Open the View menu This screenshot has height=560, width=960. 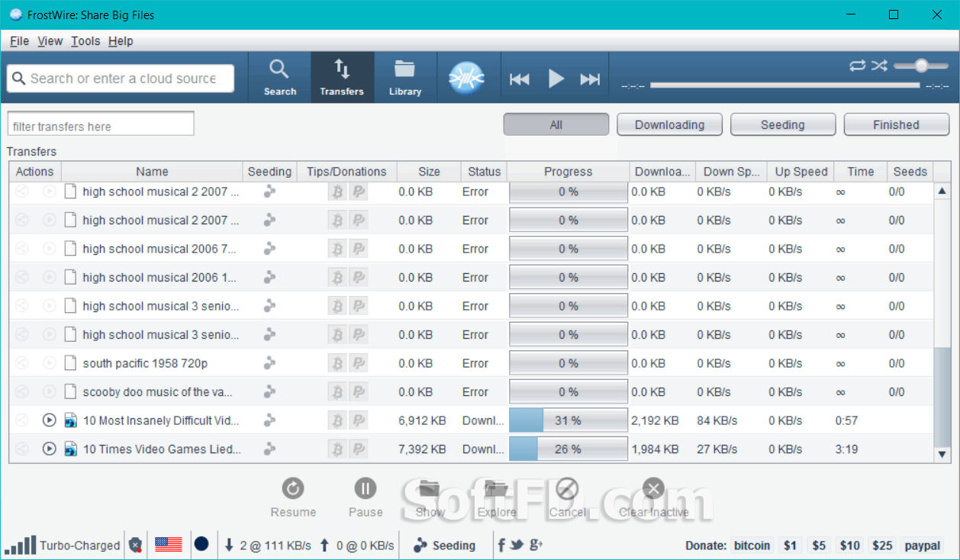click(50, 41)
